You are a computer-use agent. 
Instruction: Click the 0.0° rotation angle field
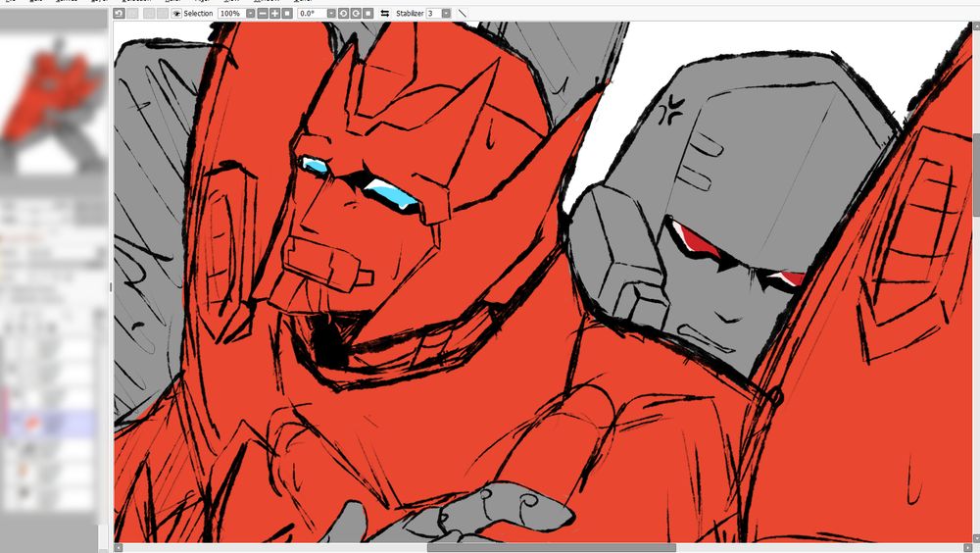coord(312,13)
